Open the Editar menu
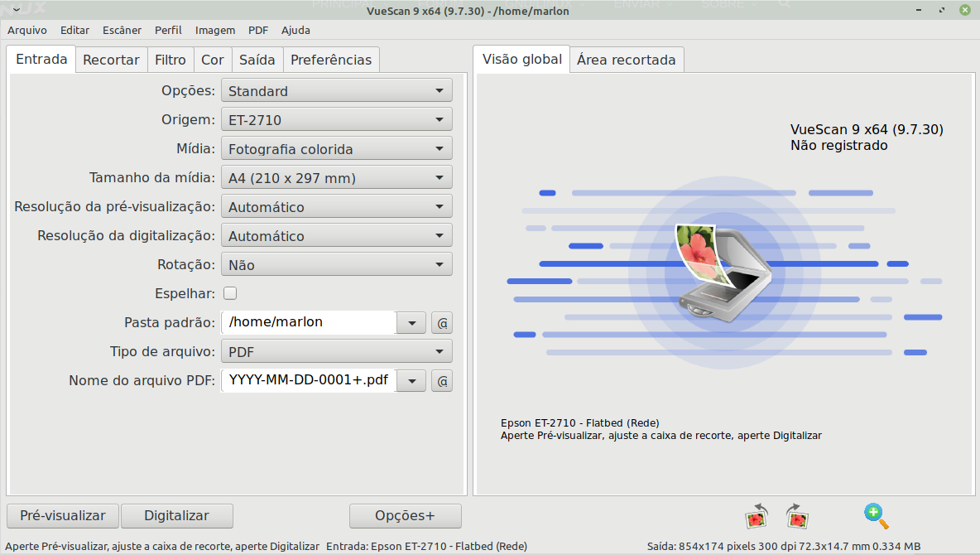Viewport: 980px width, 555px height. tap(75, 30)
